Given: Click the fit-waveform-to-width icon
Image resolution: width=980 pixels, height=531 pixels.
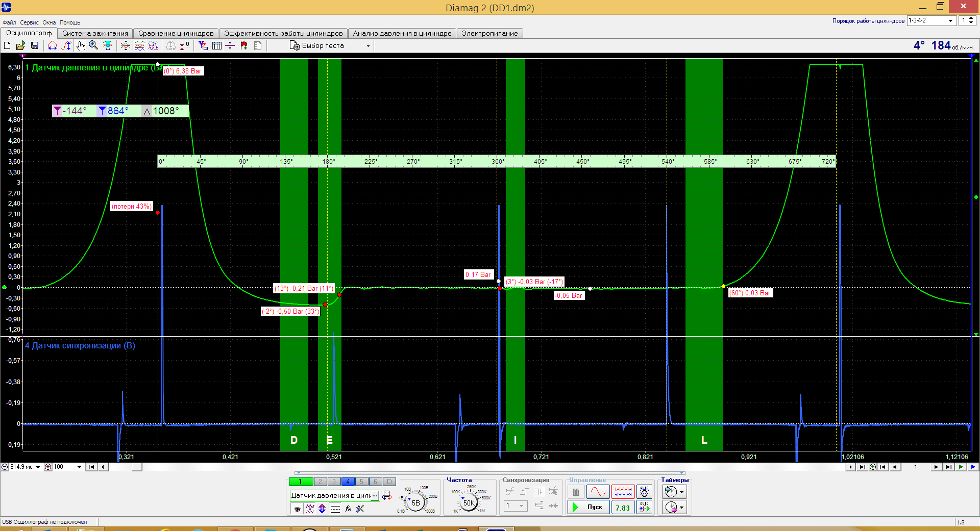Looking at the screenshot, I should pos(108,45).
